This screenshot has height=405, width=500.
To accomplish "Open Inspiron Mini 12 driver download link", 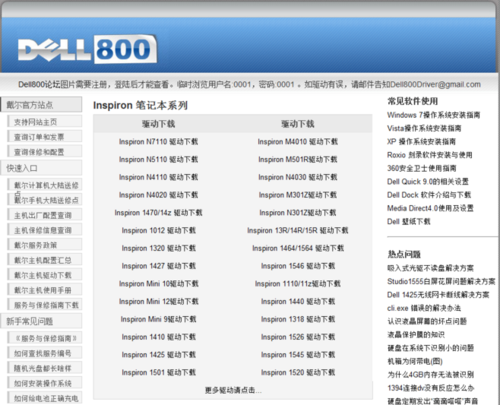I will coord(159,301).
